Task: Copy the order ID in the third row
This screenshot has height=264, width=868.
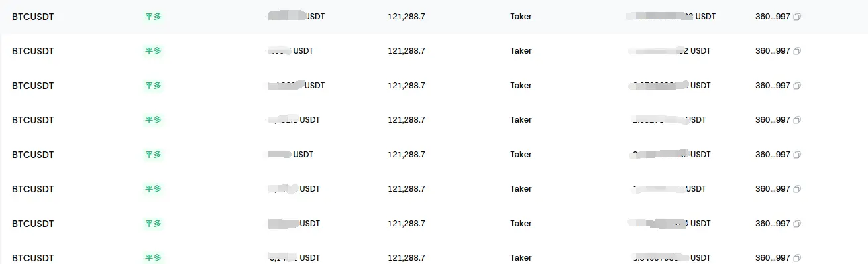Action: [x=797, y=86]
